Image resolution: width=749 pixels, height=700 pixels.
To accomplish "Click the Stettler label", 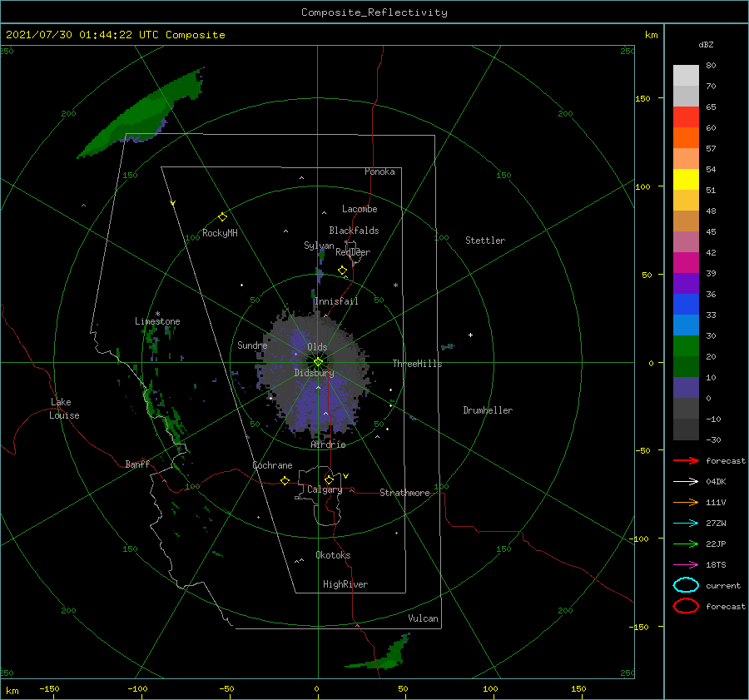I will click(x=485, y=241).
